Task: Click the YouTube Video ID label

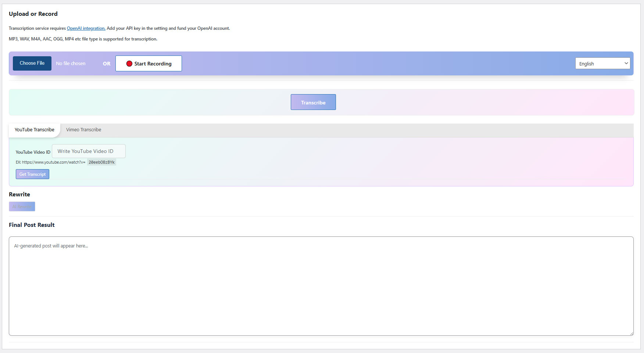Action: (33, 152)
